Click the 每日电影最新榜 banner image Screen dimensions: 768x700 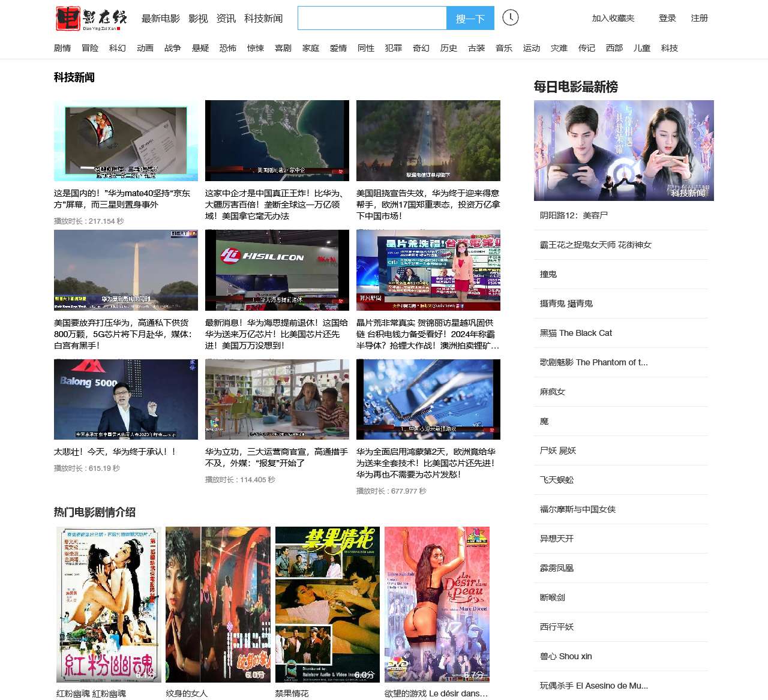click(x=624, y=151)
